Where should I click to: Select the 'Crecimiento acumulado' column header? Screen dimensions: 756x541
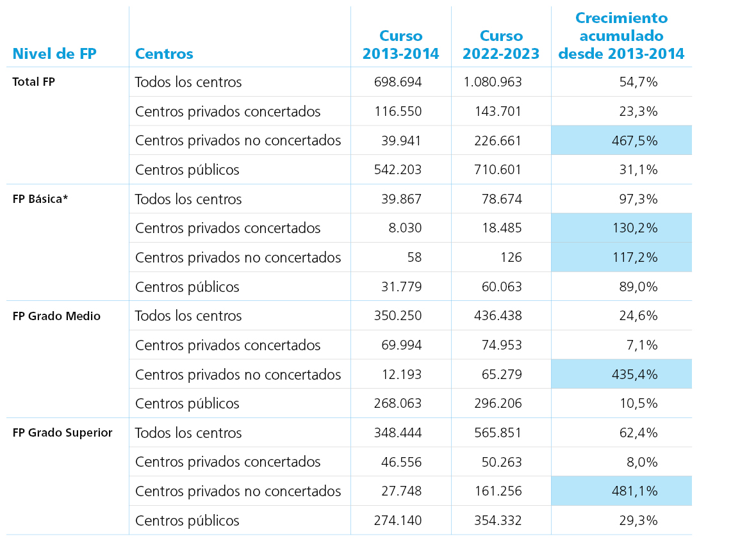(621, 36)
